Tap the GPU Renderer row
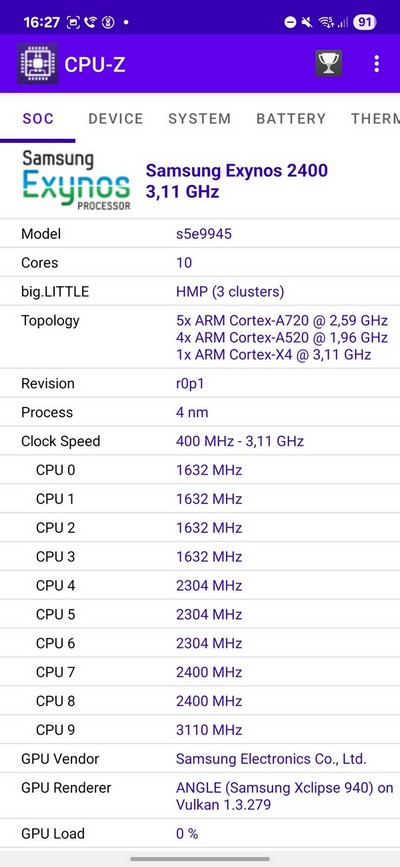This screenshot has width=400, height=867. pyautogui.click(x=200, y=796)
